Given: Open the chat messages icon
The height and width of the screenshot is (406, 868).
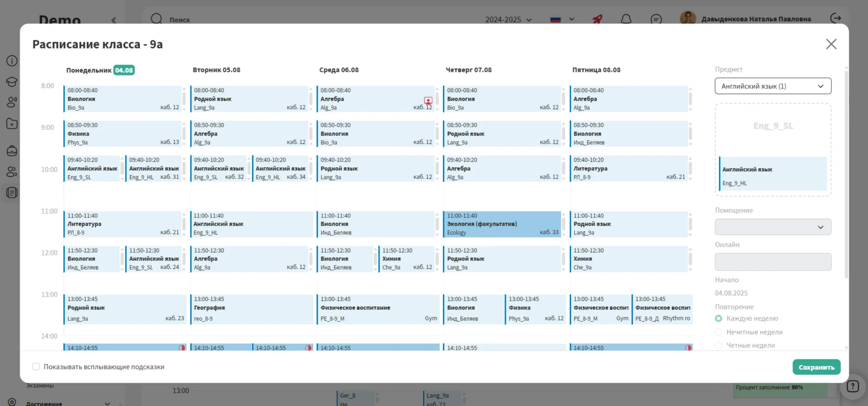Looking at the screenshot, I should 656,19.
